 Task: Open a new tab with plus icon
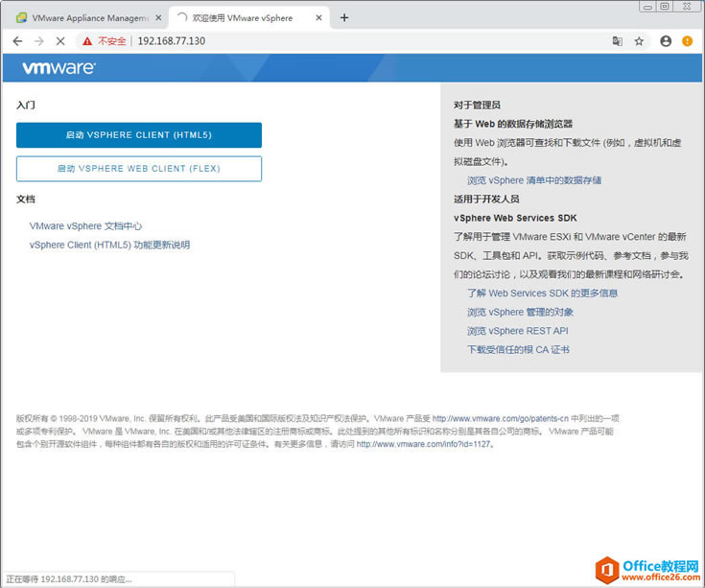(344, 18)
